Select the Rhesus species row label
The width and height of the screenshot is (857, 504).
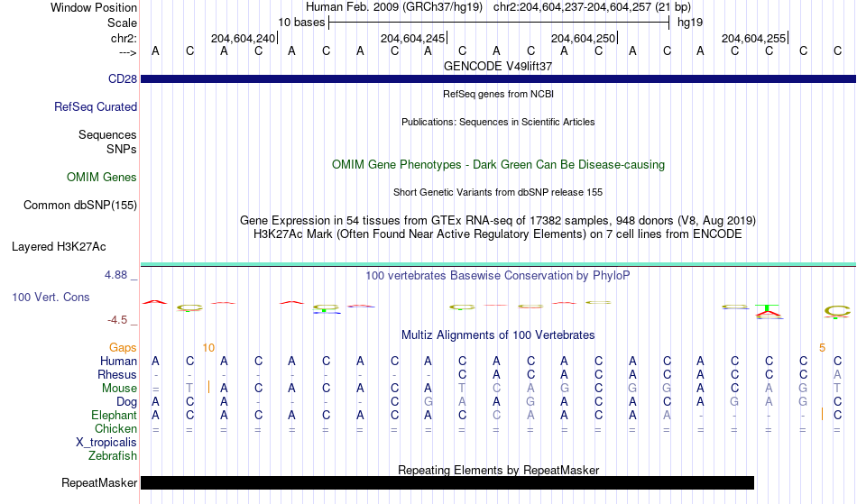(117, 375)
